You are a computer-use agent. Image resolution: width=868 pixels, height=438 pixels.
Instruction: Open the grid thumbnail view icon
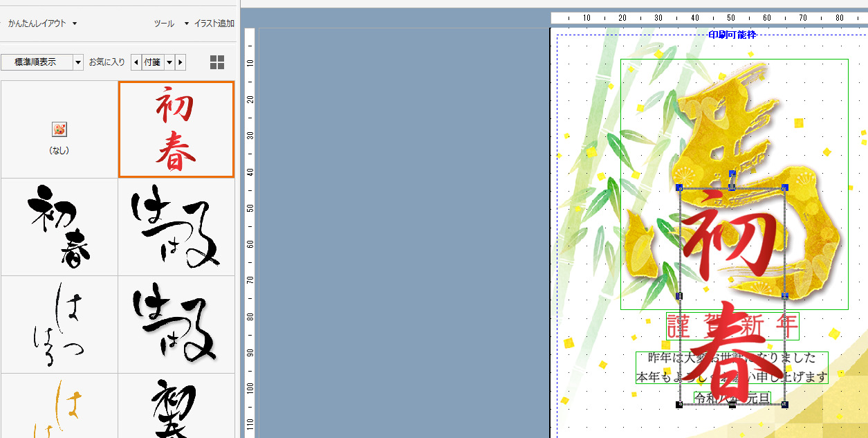tap(217, 62)
